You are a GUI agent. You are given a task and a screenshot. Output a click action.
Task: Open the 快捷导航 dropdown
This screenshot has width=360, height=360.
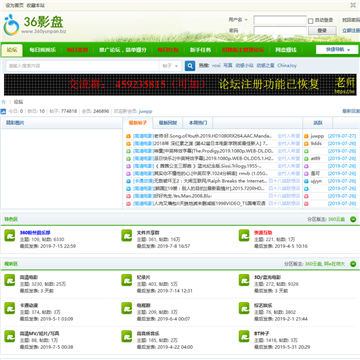pos(337,50)
